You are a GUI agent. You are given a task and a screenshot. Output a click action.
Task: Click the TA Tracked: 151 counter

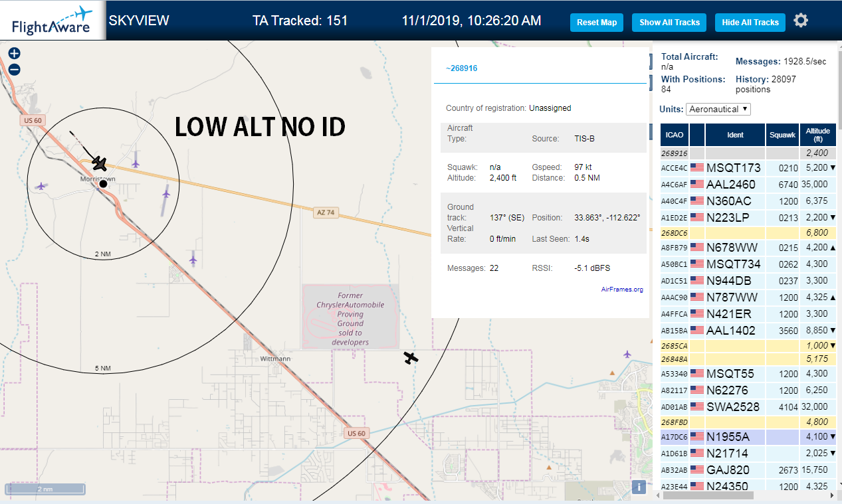click(300, 21)
